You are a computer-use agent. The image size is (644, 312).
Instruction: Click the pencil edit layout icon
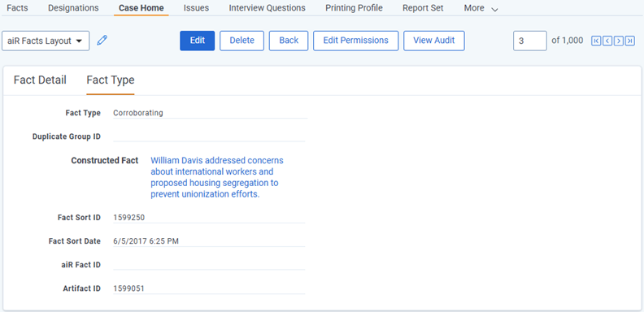point(102,41)
